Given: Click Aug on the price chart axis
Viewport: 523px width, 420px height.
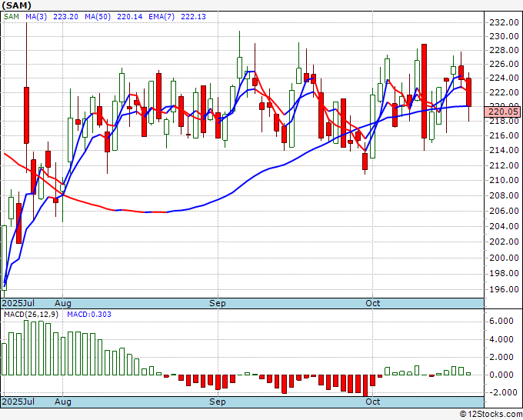Looking at the screenshot, I should pyautogui.click(x=63, y=303).
